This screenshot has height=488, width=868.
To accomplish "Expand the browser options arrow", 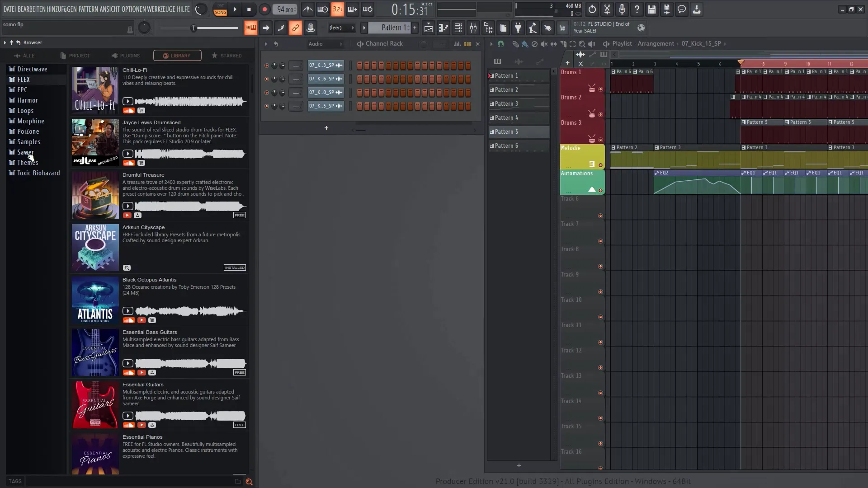I will tap(5, 42).
